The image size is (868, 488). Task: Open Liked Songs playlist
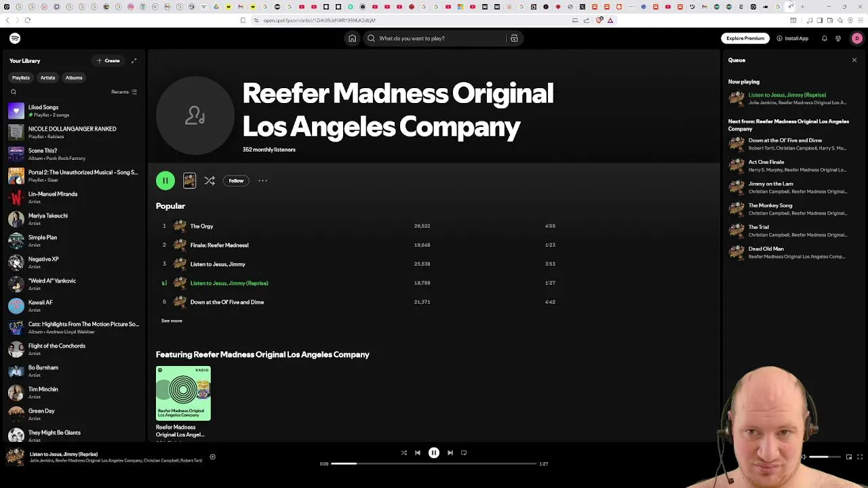(x=73, y=110)
